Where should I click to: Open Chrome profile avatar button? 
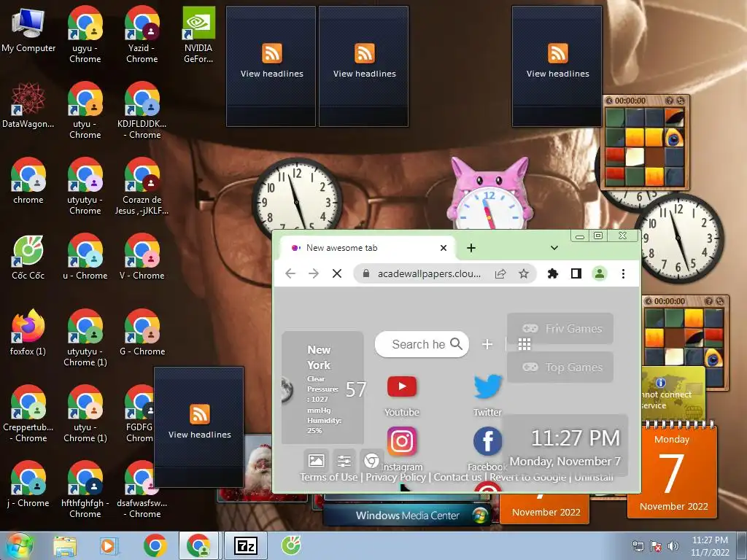[600, 274]
